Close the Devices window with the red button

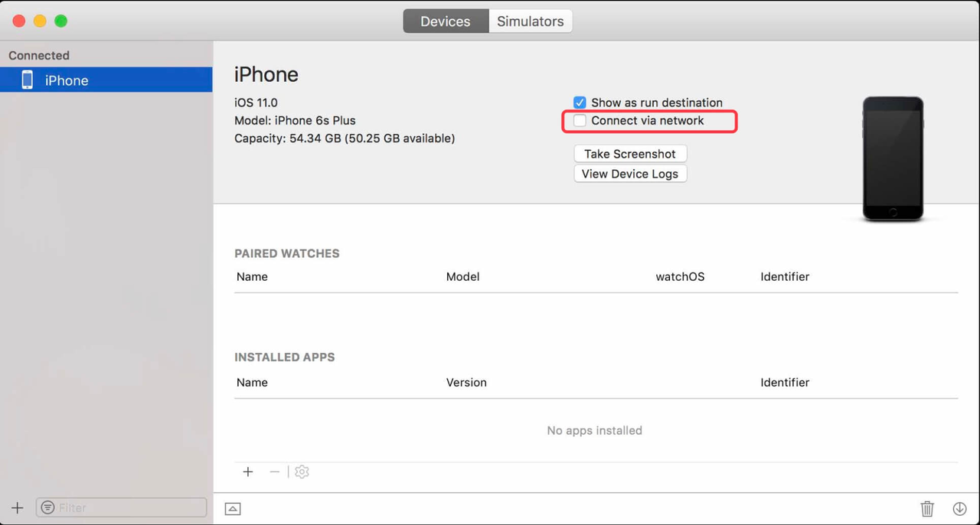coord(19,21)
